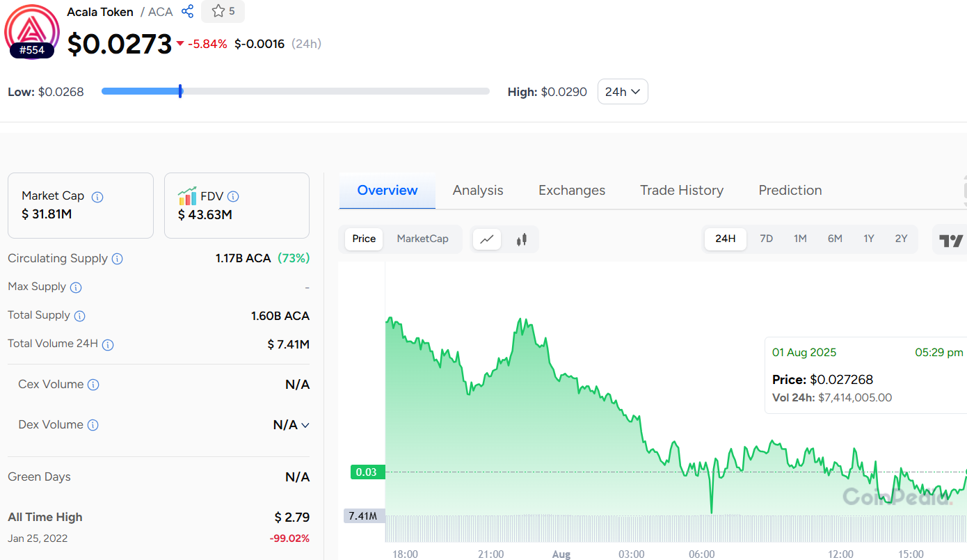Select the 7D time range
967x560 pixels.
[766, 239]
